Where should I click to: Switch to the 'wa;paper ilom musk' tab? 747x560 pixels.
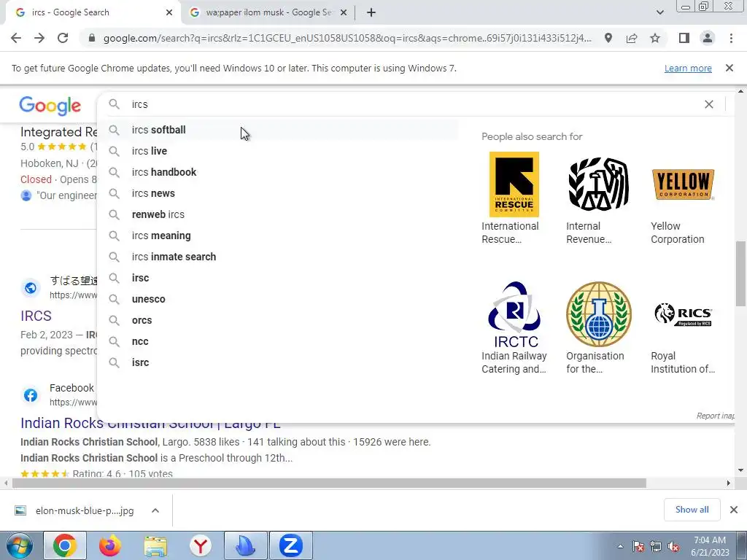268,13
